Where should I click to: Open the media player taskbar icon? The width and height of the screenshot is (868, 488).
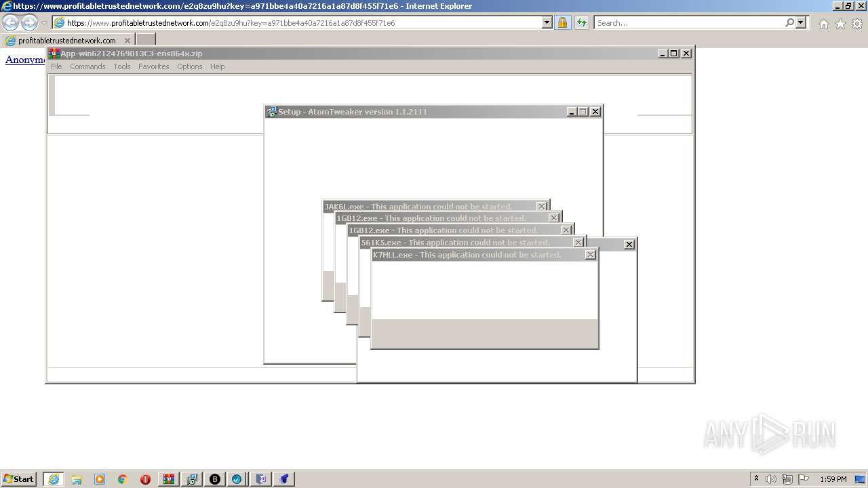coord(100,479)
